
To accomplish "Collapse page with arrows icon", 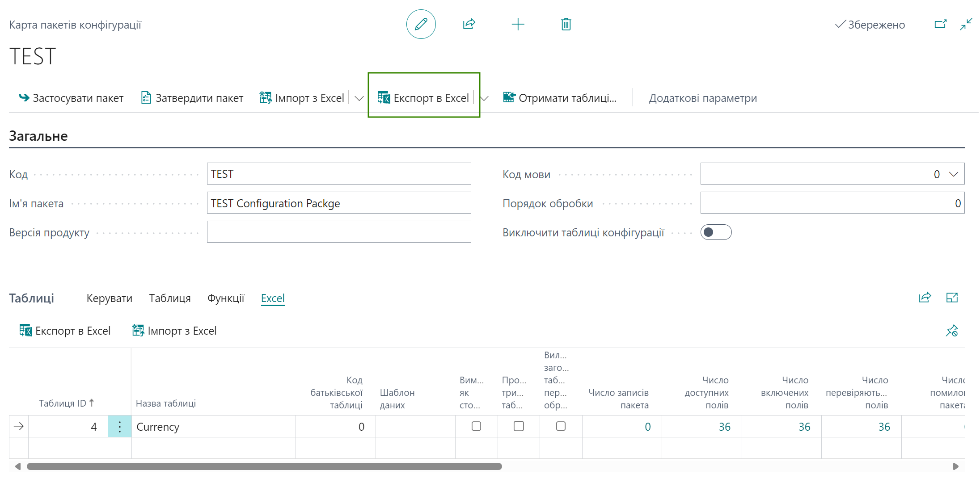I will point(966,24).
